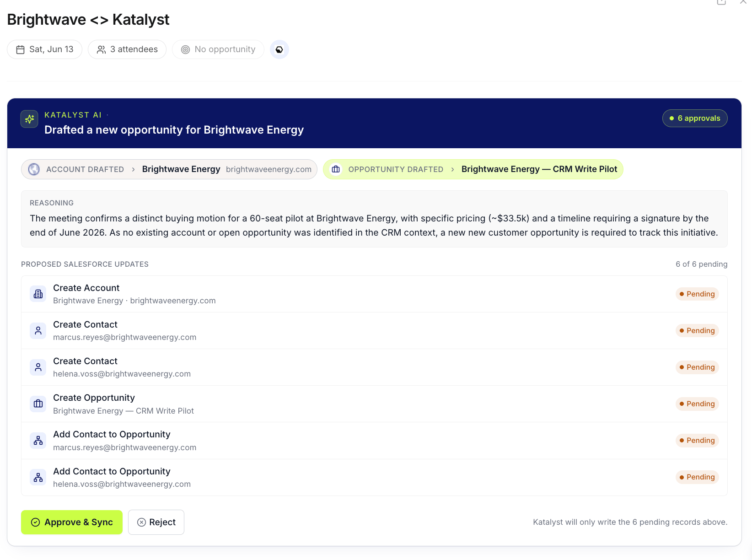Click 'Create Contact' title above helena.voss email
Screen dimensions: 752x560
click(x=85, y=361)
